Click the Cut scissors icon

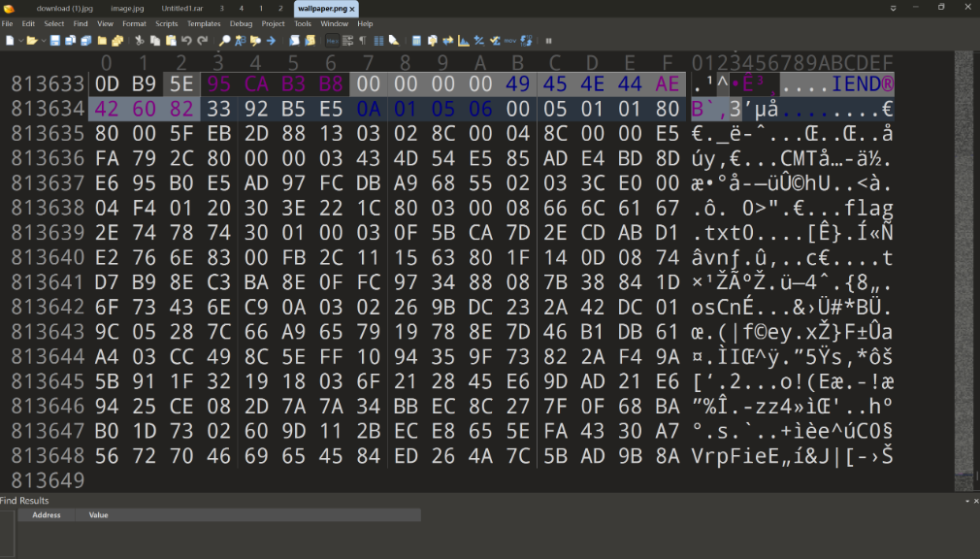140,41
